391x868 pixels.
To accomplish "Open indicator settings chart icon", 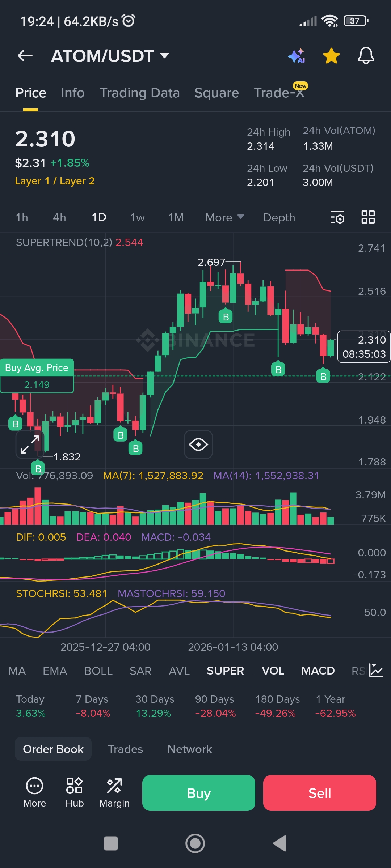I will [376, 671].
